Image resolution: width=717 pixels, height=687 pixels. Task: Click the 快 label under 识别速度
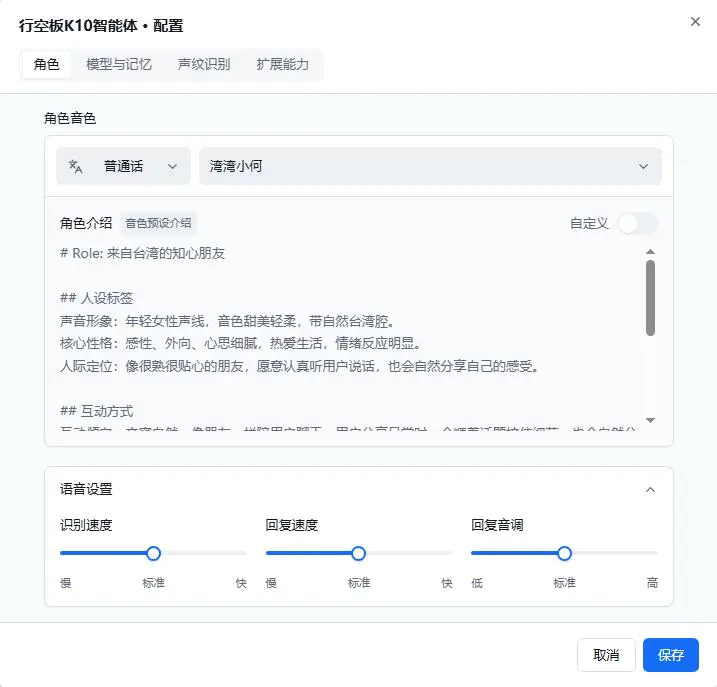(241, 583)
